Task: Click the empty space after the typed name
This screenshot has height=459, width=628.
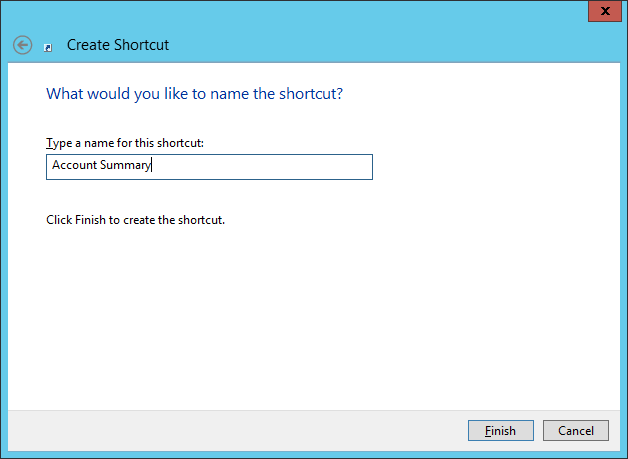Action: (x=260, y=167)
